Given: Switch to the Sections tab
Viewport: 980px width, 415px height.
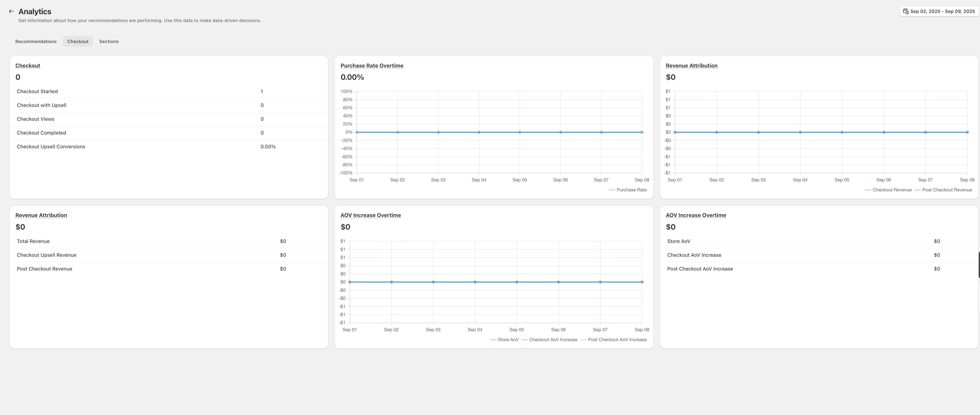Looking at the screenshot, I should click(109, 41).
